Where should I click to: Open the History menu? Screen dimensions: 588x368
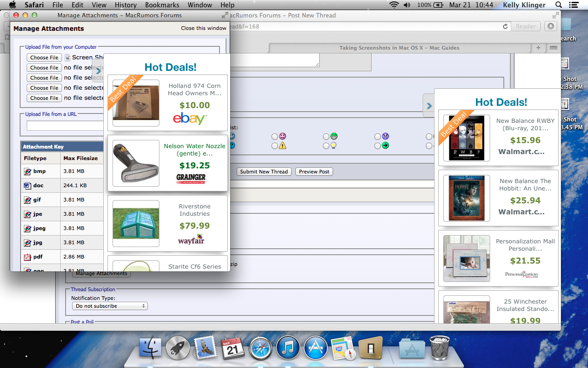click(126, 5)
